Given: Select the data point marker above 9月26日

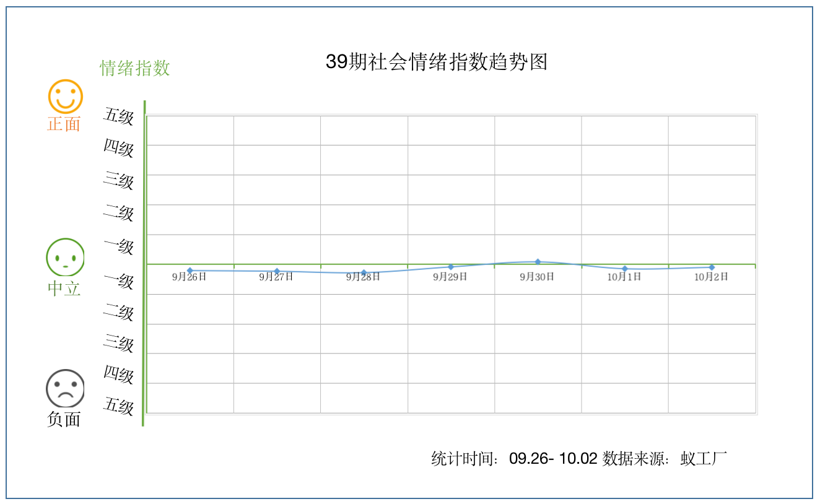Looking at the screenshot, I should [190, 271].
